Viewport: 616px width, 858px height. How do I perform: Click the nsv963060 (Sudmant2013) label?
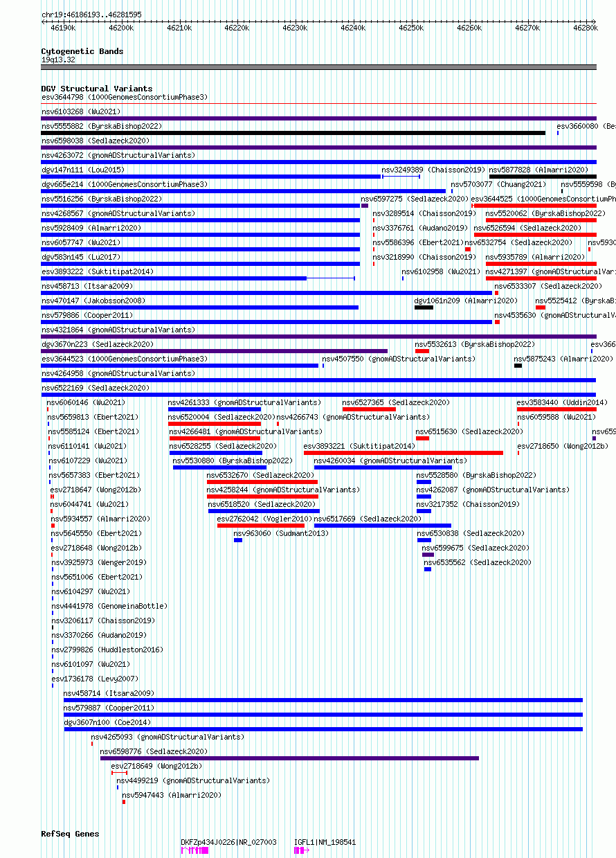(281, 533)
